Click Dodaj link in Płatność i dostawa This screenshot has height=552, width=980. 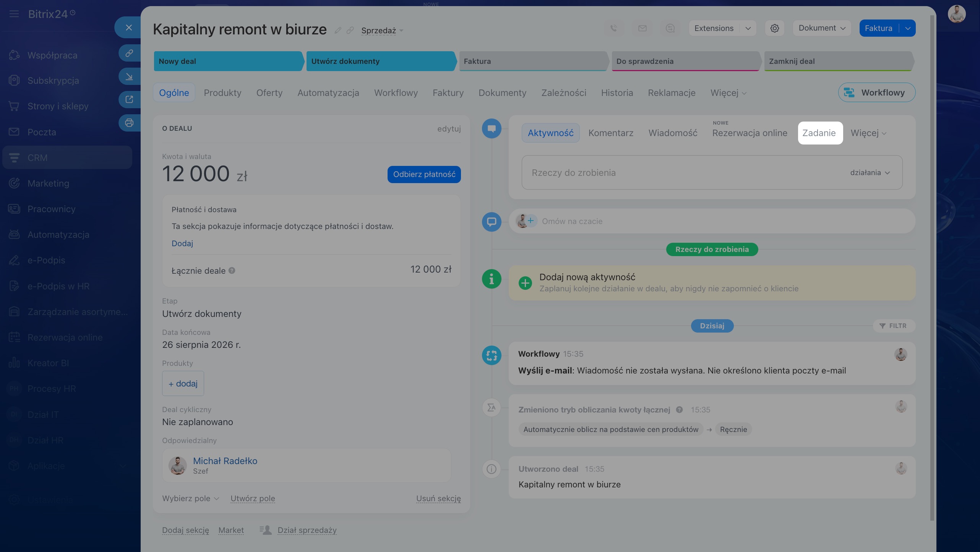182,244
